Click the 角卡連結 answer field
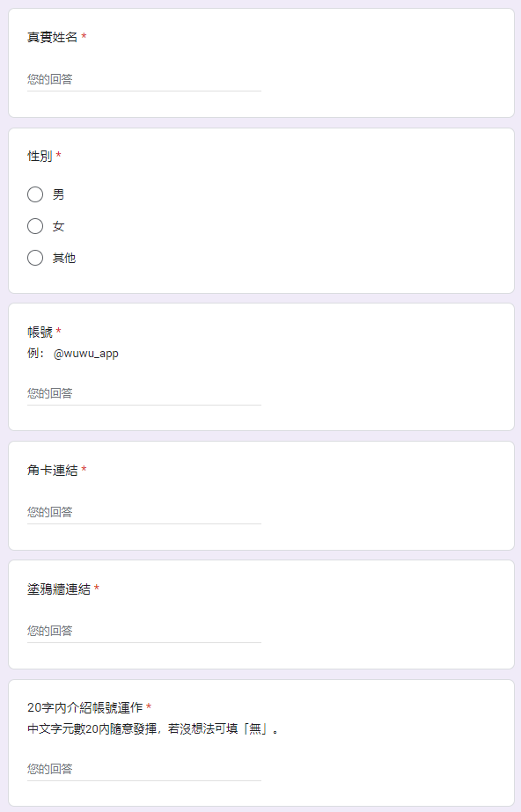Image resolution: width=521 pixels, height=812 pixels. (144, 513)
